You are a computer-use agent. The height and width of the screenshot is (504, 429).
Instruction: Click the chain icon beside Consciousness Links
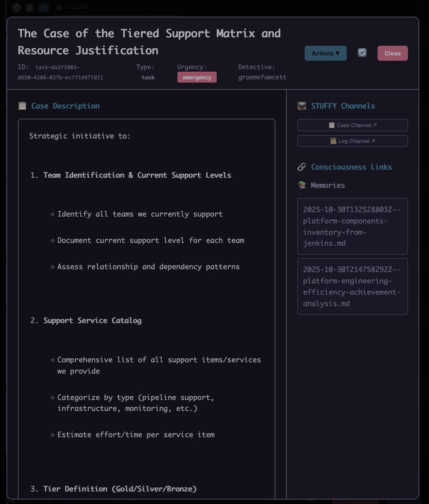302,167
